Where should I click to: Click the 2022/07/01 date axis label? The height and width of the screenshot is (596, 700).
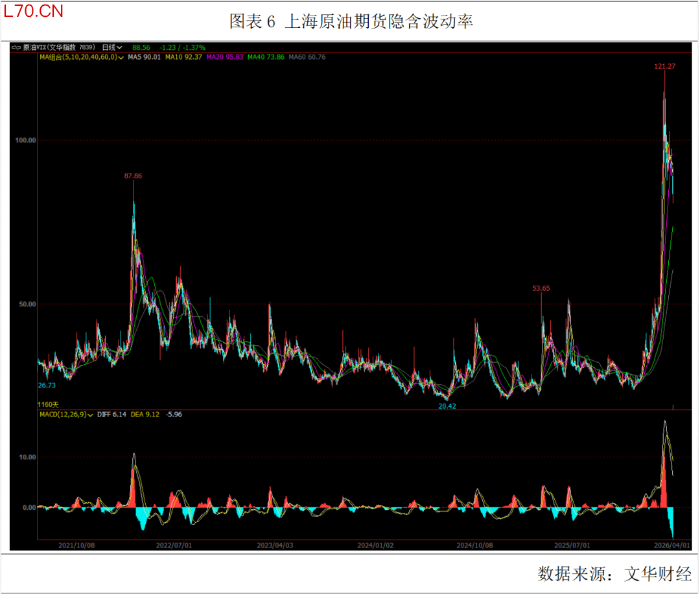174,546
